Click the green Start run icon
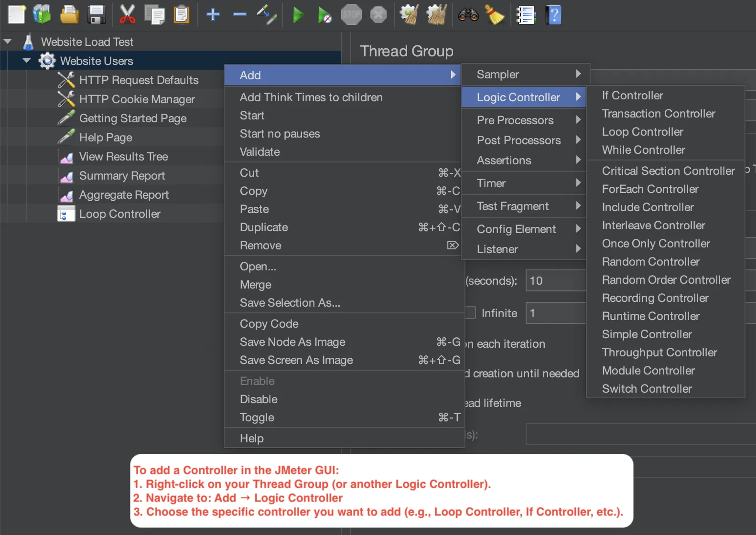Image resolution: width=756 pixels, height=535 pixels. (x=298, y=15)
